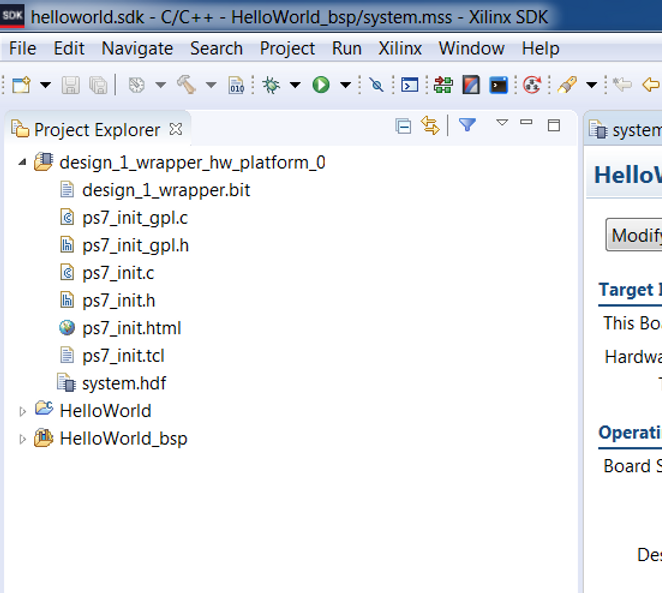
Task: Click the Debug bug icon
Action: 271,85
